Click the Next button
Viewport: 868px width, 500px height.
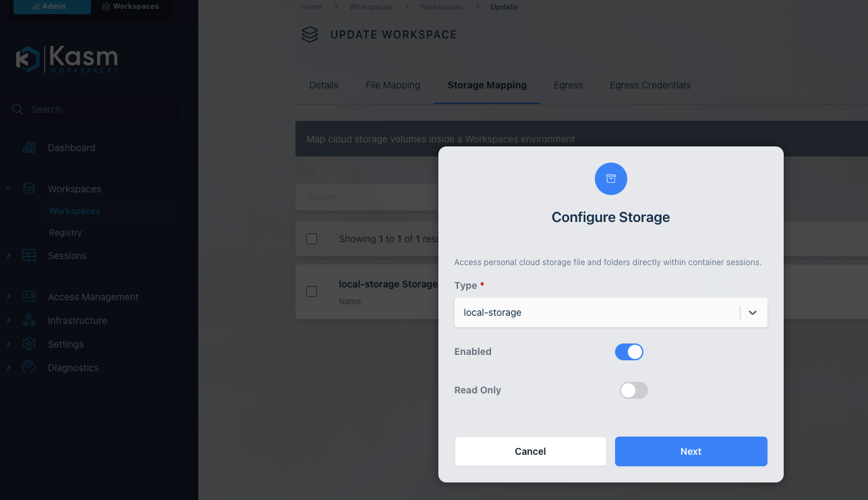click(691, 451)
